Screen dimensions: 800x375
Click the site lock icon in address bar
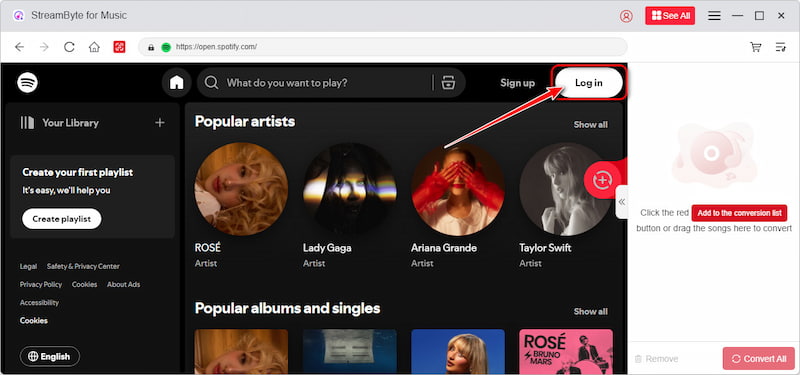151,47
